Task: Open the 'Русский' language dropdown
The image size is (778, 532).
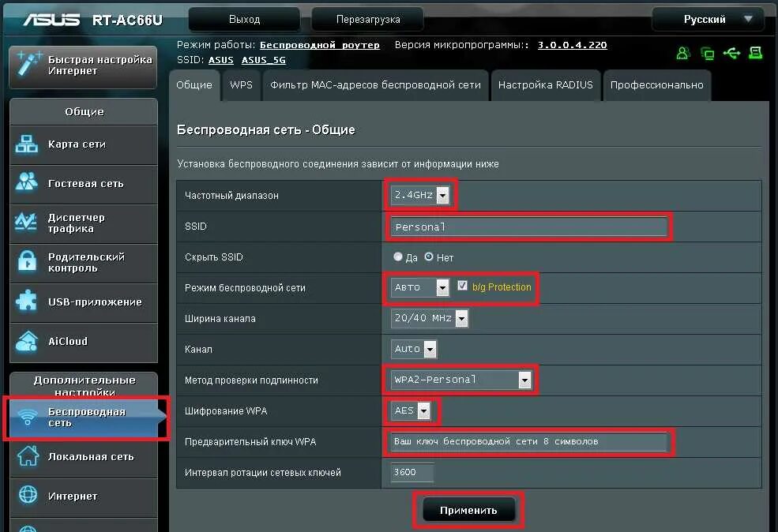Action: coord(708,19)
